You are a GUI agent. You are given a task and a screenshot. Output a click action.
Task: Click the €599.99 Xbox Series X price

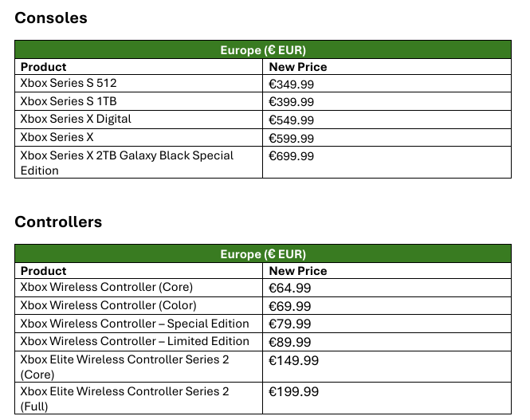(292, 139)
